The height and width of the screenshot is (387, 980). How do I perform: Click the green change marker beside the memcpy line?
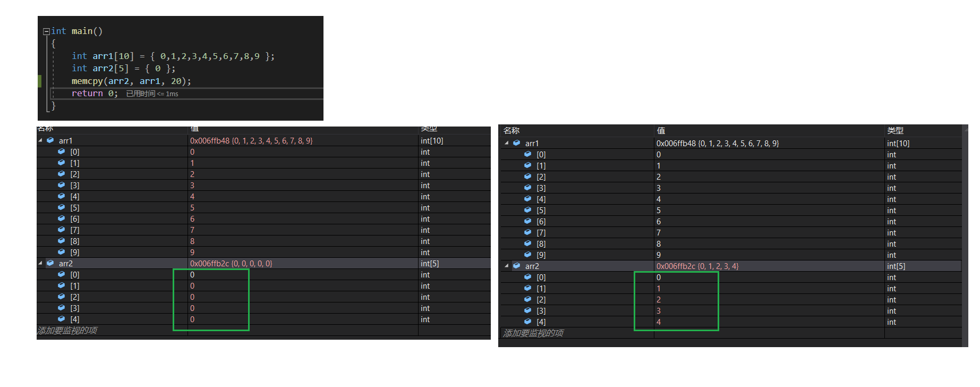click(x=39, y=81)
